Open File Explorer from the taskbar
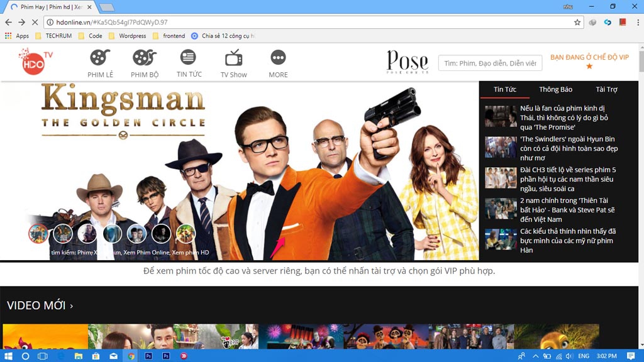Screen dimensions: 644x362 (79, 356)
